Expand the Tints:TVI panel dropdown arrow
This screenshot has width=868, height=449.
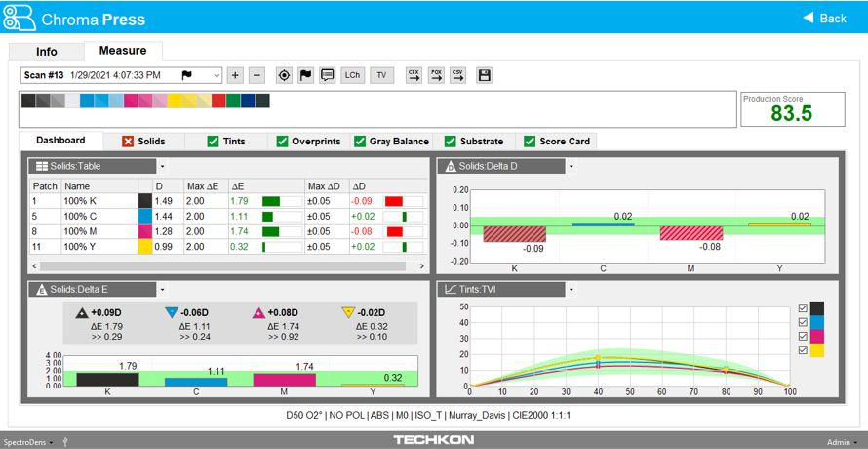[x=571, y=290]
